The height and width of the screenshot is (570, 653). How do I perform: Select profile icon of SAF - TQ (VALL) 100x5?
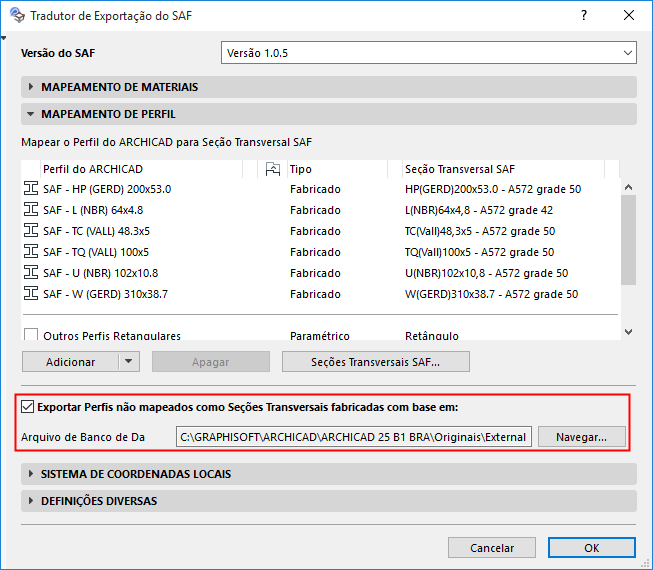pyautogui.click(x=31, y=251)
